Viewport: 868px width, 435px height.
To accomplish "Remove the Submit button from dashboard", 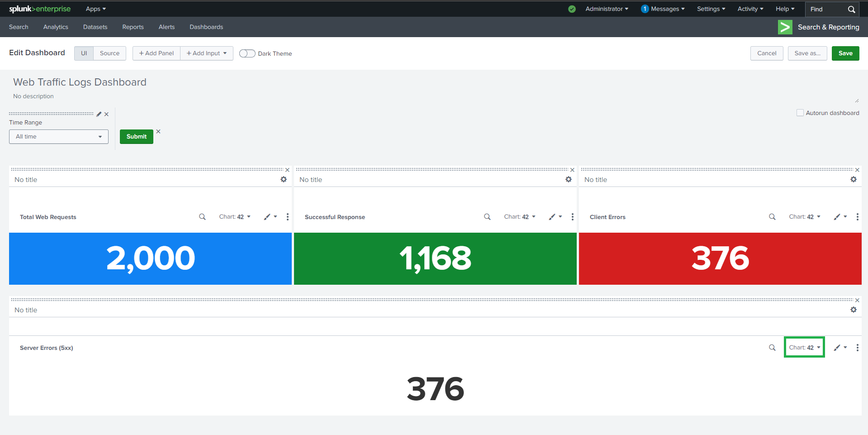I will [158, 131].
